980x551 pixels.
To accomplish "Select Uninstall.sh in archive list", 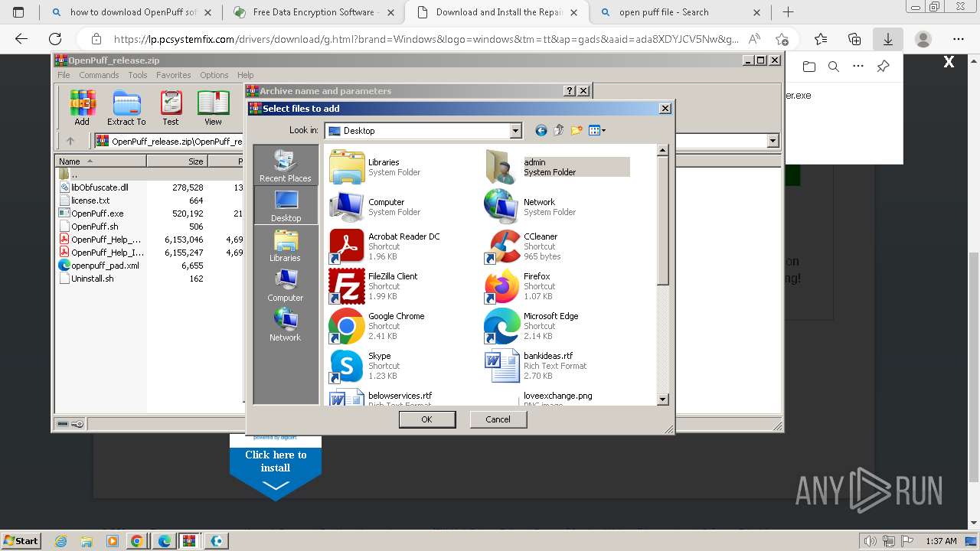I will pyautogui.click(x=92, y=279).
